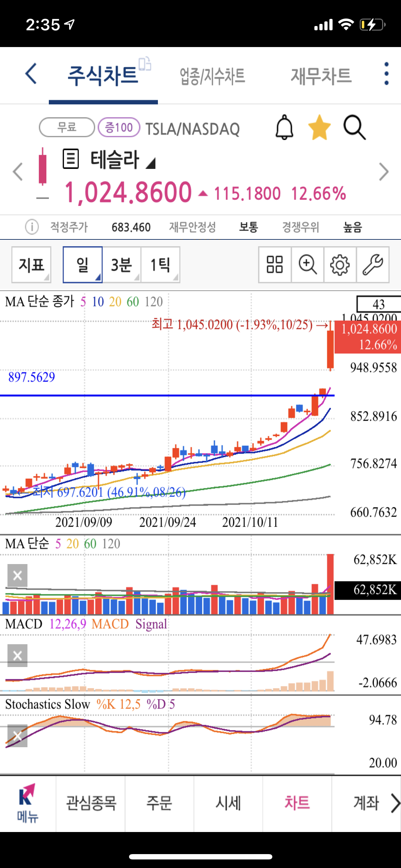Screen dimensions: 401x868
Task: Open the K 메뉴 main menu
Action: coord(27,804)
